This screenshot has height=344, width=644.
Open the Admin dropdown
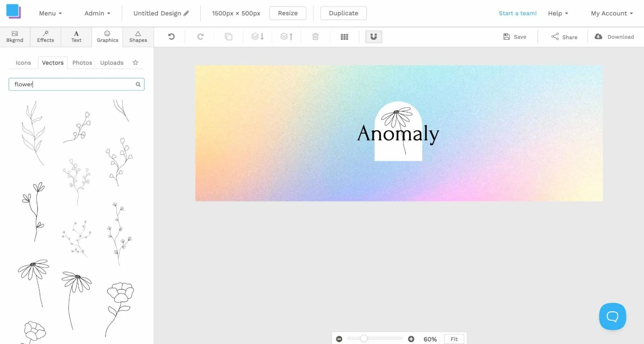(97, 13)
